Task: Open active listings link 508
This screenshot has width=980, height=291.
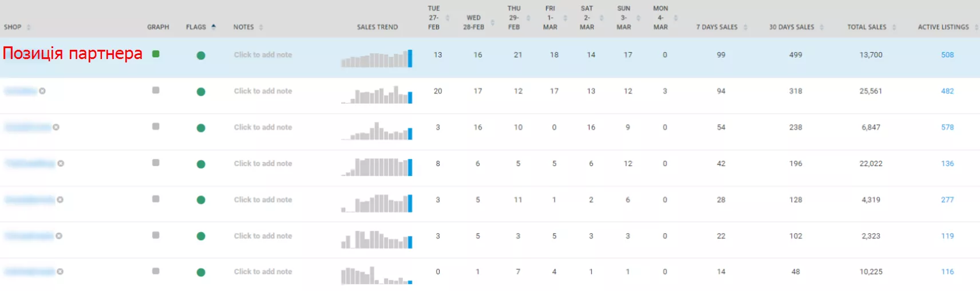Action: pos(947,55)
